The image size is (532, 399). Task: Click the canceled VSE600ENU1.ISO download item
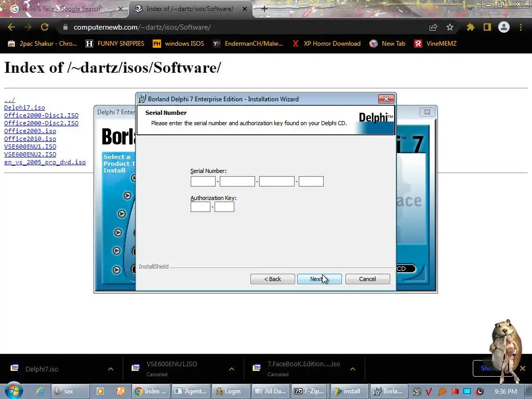coord(171,368)
